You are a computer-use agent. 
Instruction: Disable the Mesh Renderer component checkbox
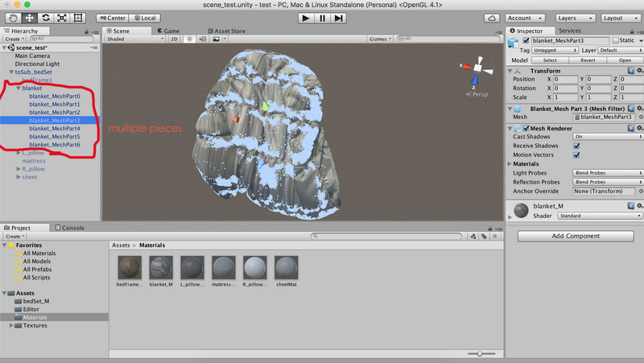tap(526, 128)
